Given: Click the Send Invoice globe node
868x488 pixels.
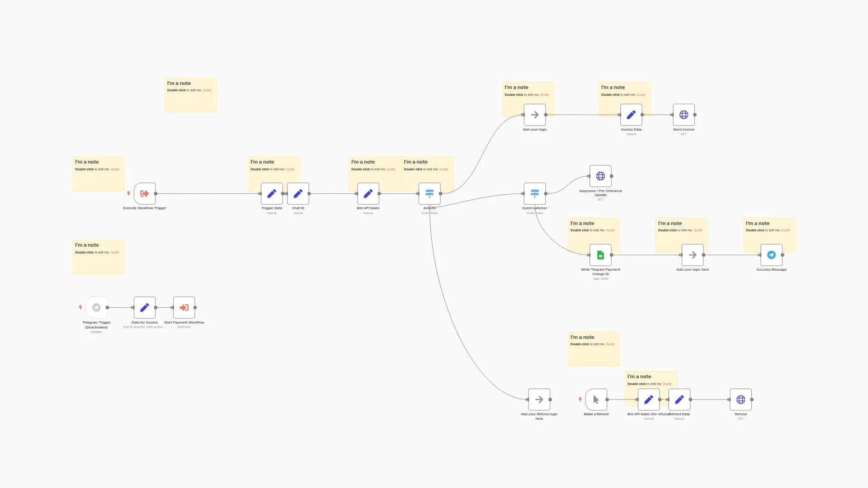Looking at the screenshot, I should pyautogui.click(x=684, y=115).
